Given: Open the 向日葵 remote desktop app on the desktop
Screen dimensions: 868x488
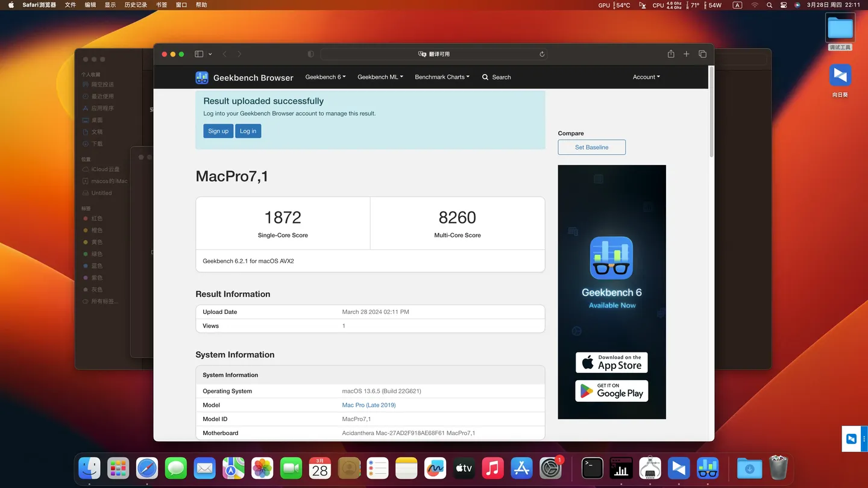Looking at the screenshot, I should tap(840, 75).
